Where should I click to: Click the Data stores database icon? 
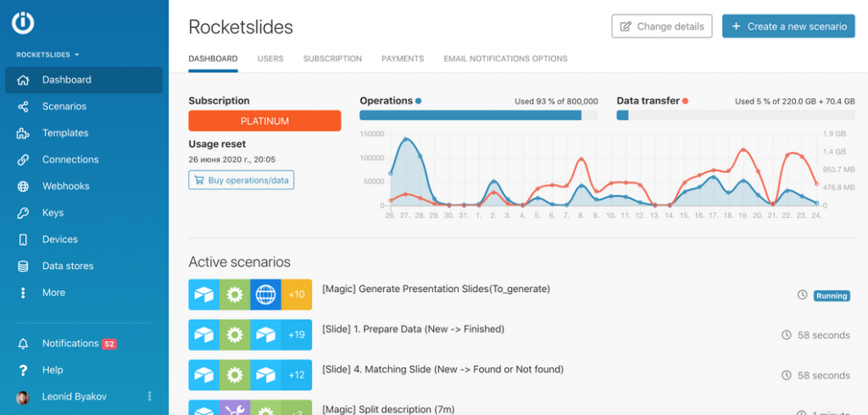click(x=23, y=266)
